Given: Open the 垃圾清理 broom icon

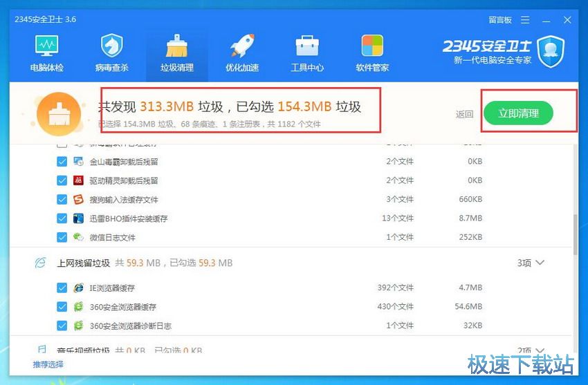Looking at the screenshot, I should point(176,46).
